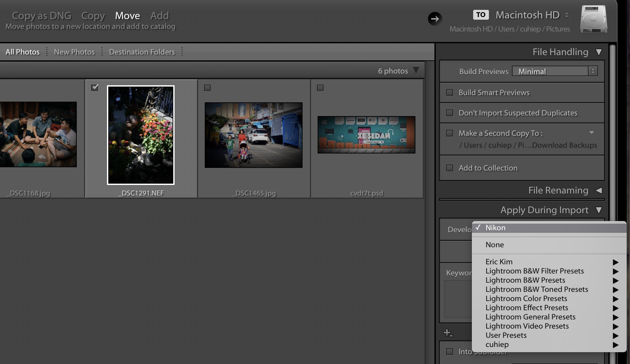Enable Build Smart Previews checkbox
The width and height of the screenshot is (630, 364).
pyautogui.click(x=450, y=92)
